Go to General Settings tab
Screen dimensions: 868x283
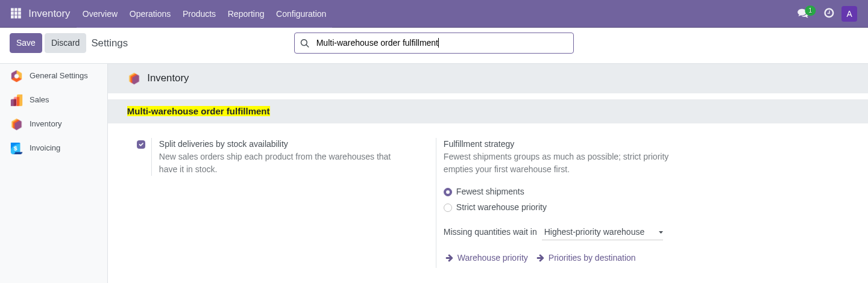tap(54, 76)
